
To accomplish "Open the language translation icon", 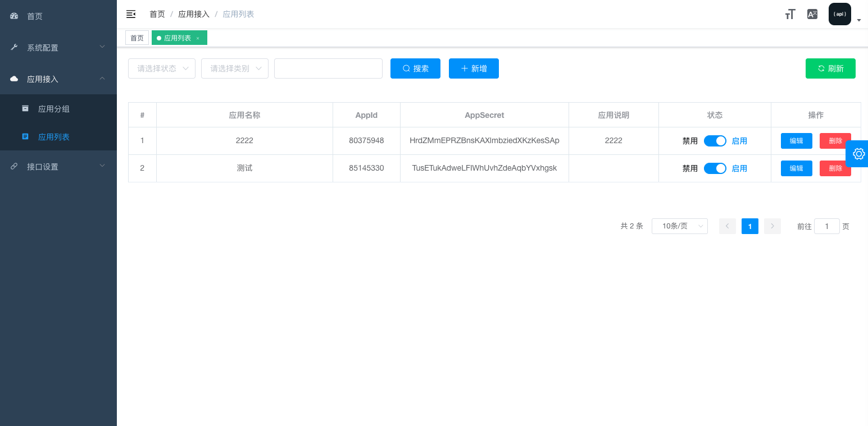I will tap(812, 15).
